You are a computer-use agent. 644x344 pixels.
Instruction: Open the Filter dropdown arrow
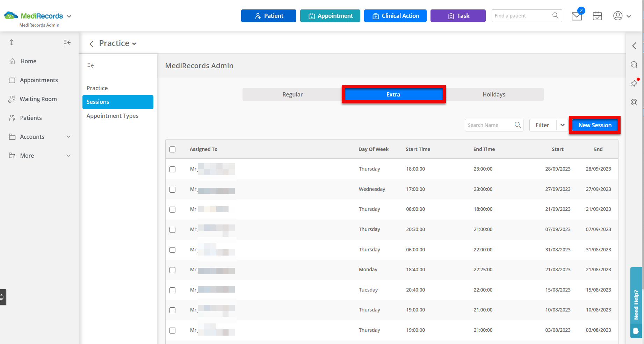(563, 125)
